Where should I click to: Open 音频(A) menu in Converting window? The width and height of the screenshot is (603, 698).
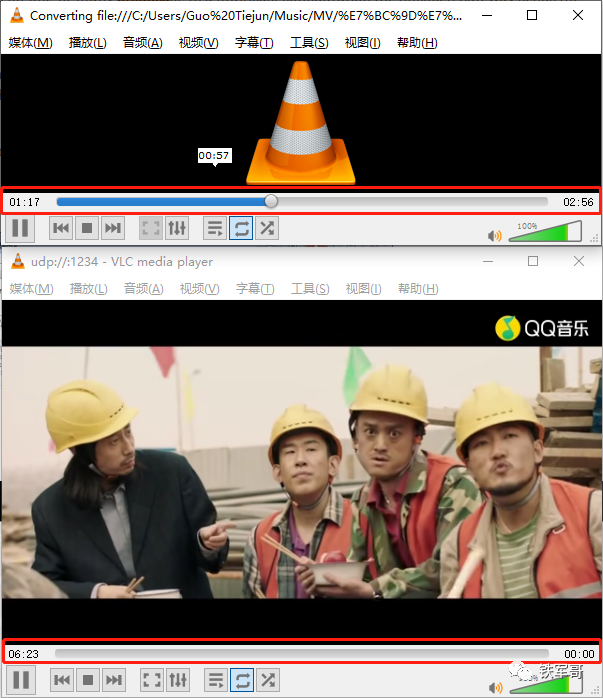(142, 43)
